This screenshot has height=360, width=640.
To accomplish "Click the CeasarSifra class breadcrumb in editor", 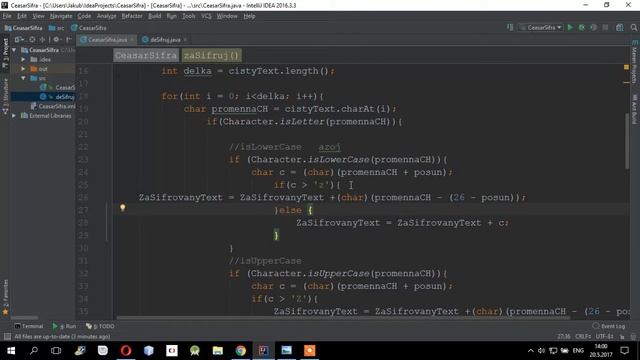I will (146, 55).
